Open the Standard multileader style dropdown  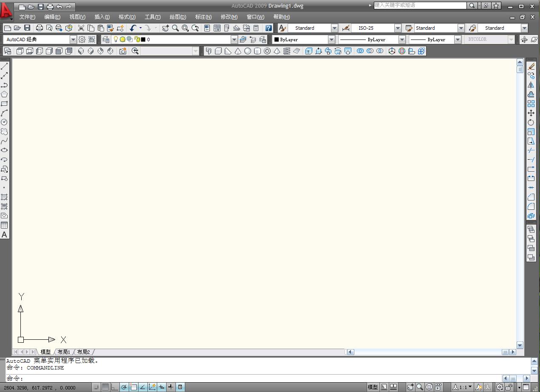[524, 28]
